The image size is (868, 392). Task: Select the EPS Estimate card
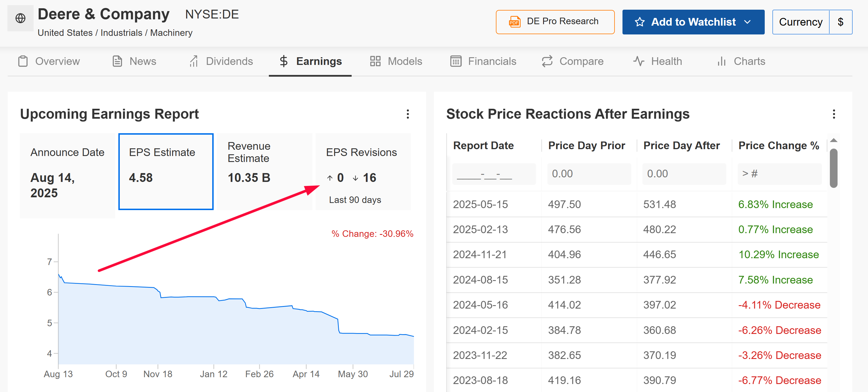coord(166,172)
